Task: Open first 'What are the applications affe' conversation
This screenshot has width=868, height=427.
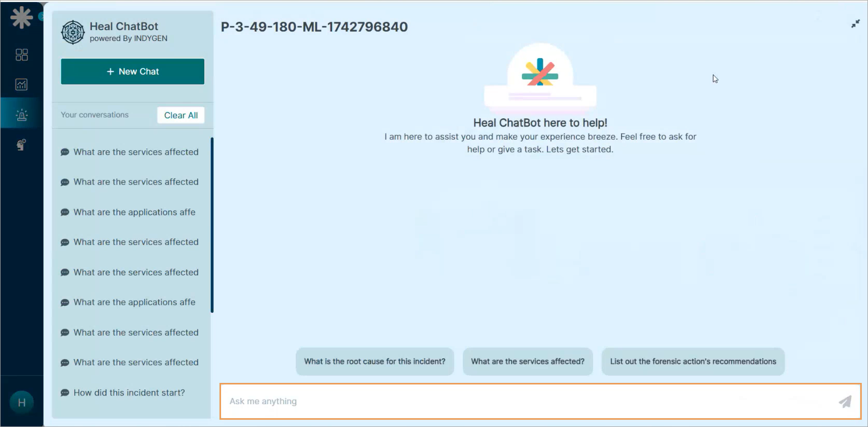Action: (134, 212)
